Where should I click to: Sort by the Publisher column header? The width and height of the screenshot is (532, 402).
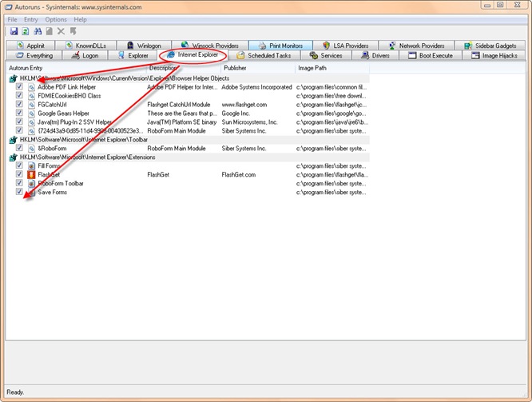pyautogui.click(x=258, y=68)
